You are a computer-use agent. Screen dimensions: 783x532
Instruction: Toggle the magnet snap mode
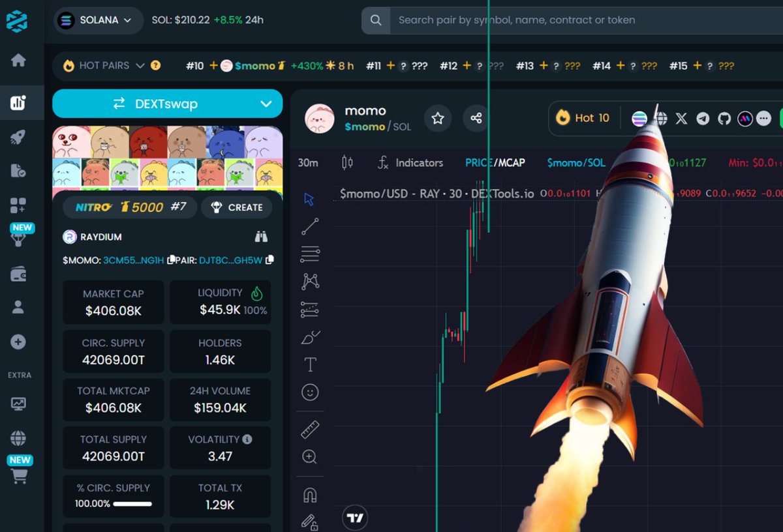tap(310, 495)
